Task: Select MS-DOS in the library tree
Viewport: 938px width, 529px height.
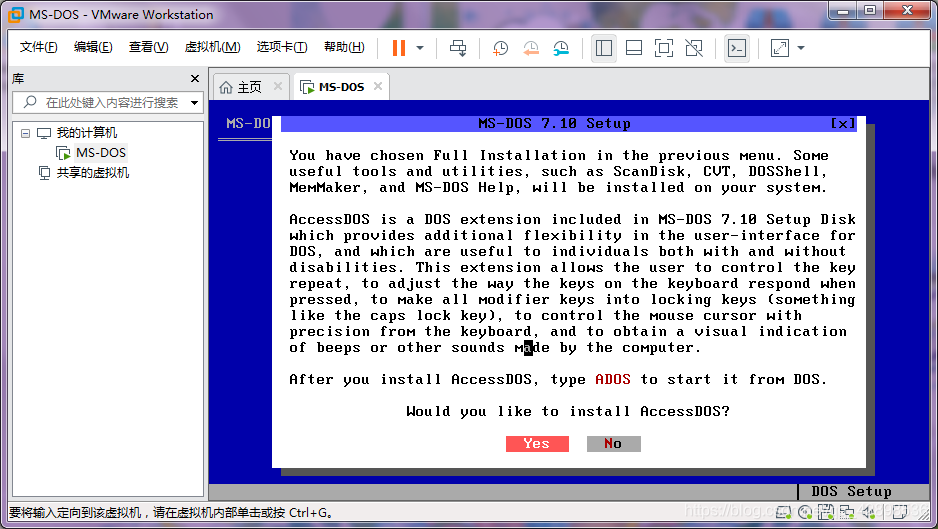Action: tap(100, 153)
